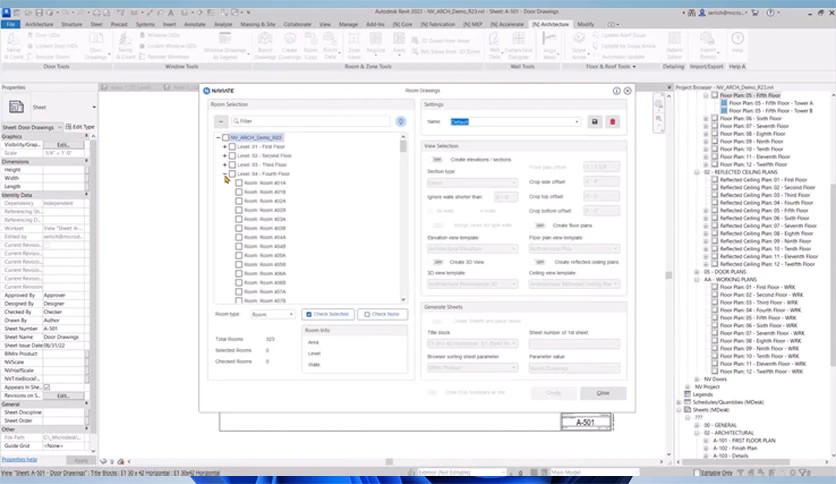
Task: Switch to the Collaborate ribbon tab
Action: click(297, 25)
